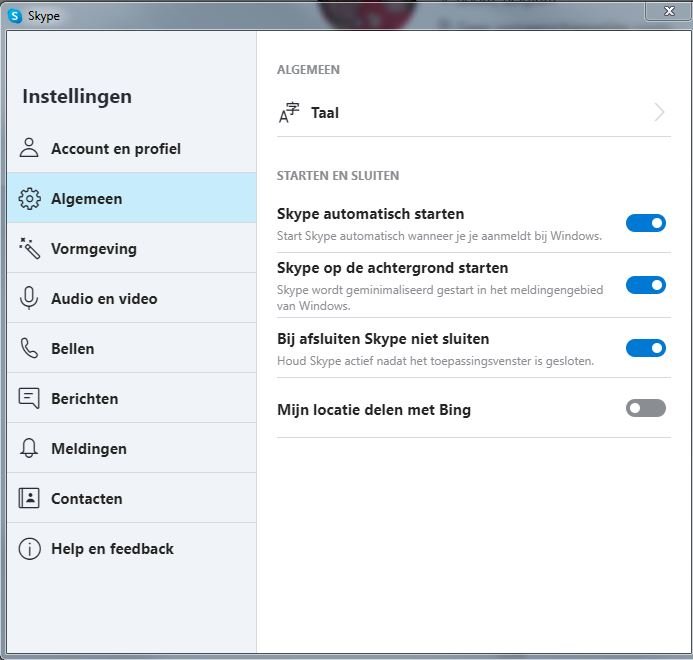The height and width of the screenshot is (660, 693).
Task: Enable Mijn locatie delen met Bing
Action: (646, 408)
